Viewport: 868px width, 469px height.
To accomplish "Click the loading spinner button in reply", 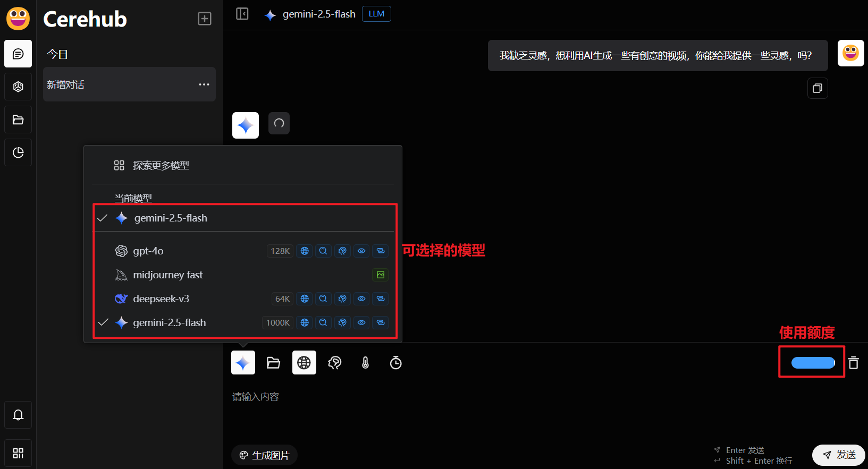I will pos(279,123).
